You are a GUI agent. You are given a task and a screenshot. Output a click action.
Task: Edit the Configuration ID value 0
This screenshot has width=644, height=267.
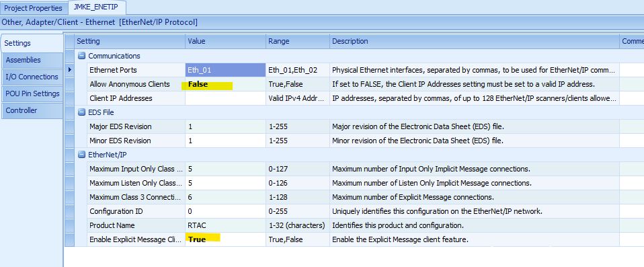click(225, 211)
